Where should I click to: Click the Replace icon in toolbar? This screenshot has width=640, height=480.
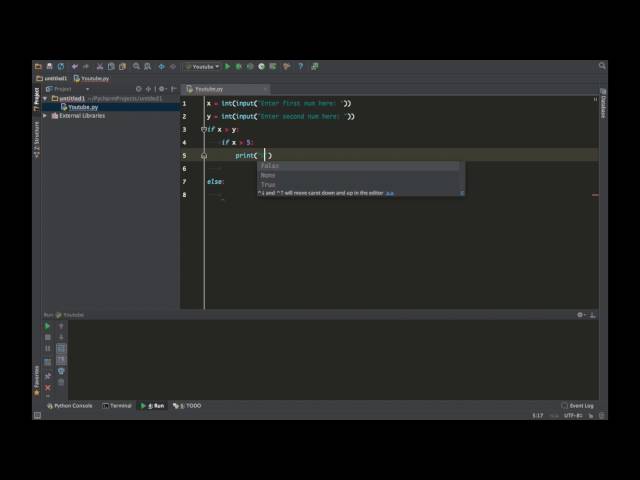click(147, 66)
